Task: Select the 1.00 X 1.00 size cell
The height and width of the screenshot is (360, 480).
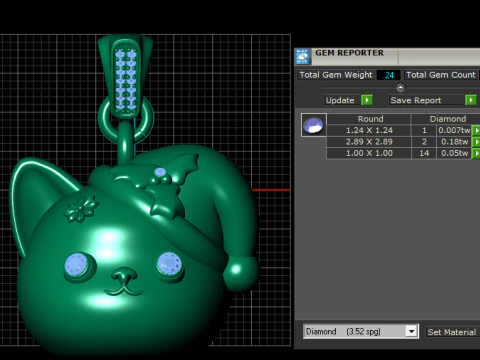Action: (369, 153)
